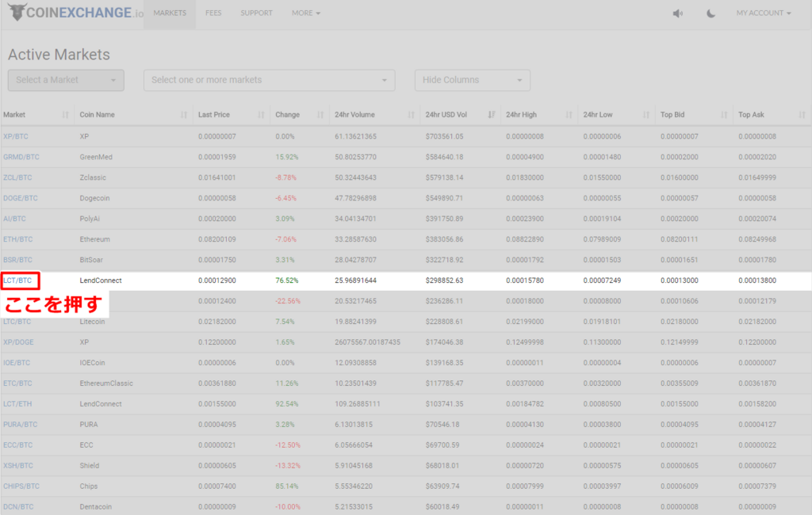Select Dentacoin coin name cell
Screen dimensions: 812x515
[96, 507]
